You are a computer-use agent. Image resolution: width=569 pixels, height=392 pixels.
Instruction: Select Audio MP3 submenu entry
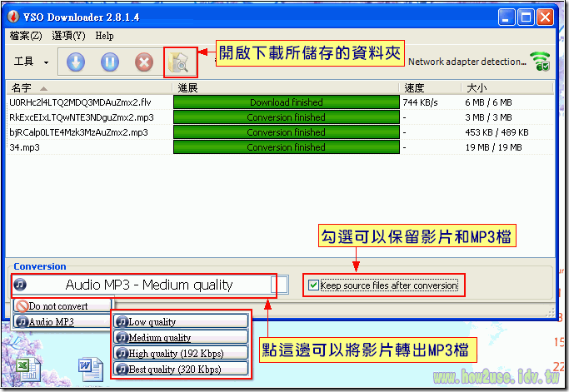click(x=62, y=321)
